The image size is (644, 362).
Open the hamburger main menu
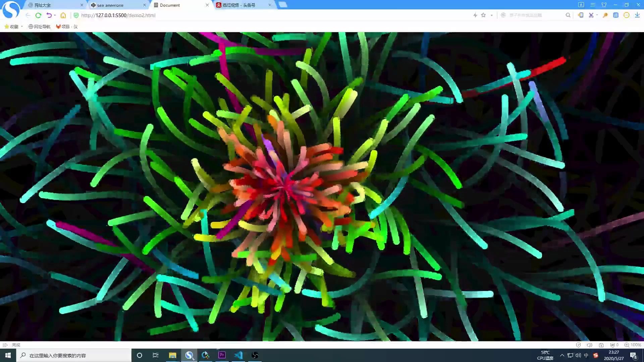click(593, 5)
